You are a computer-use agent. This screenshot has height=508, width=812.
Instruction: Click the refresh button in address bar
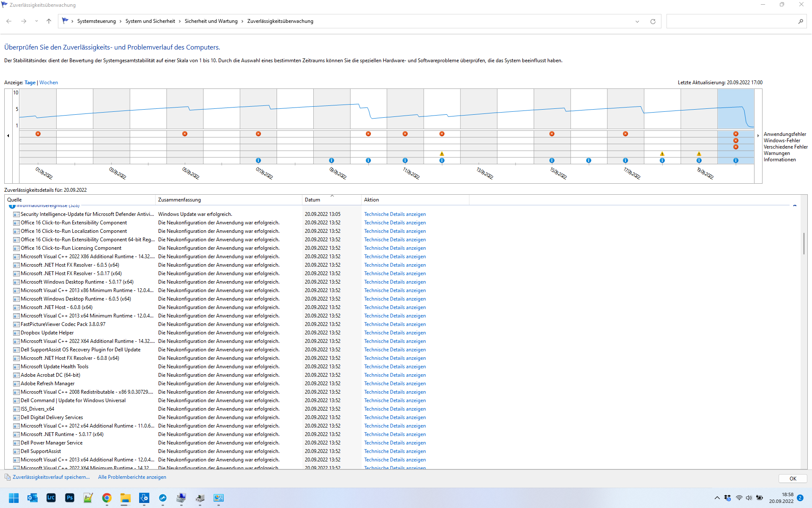(x=653, y=21)
